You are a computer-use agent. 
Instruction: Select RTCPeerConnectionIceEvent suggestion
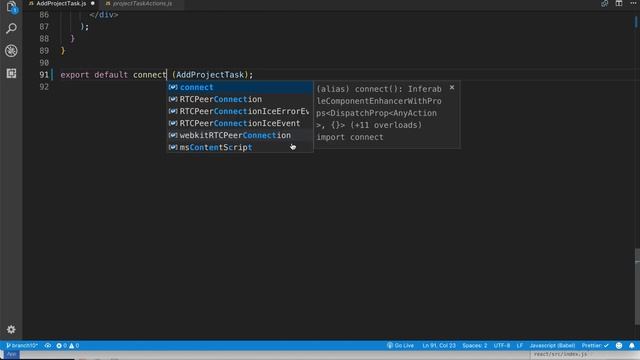pyautogui.click(x=240, y=123)
